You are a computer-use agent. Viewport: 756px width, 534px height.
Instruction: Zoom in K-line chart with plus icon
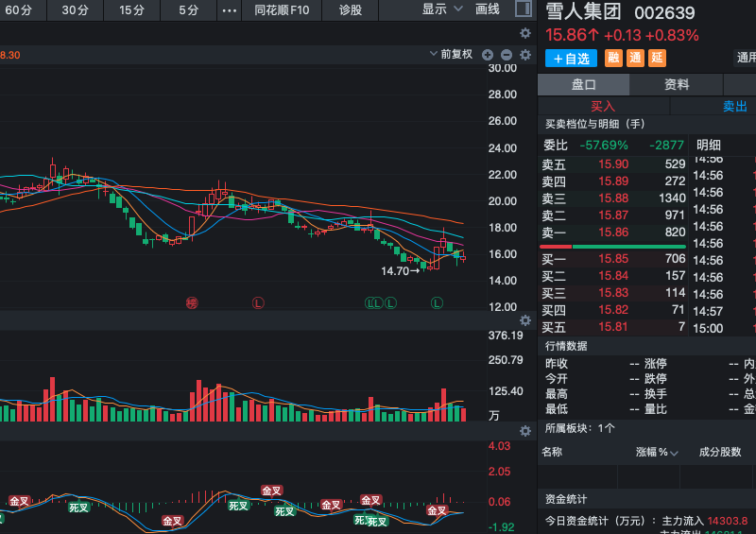coord(488,55)
